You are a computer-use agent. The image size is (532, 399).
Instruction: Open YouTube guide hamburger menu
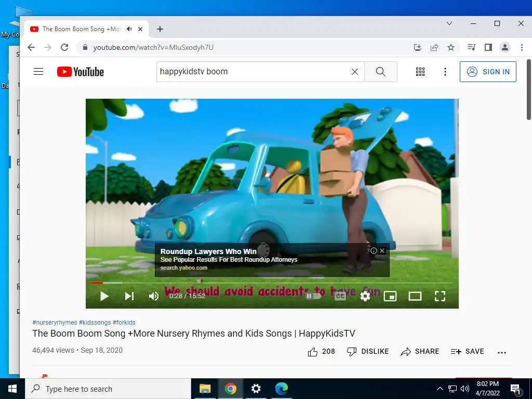click(38, 72)
